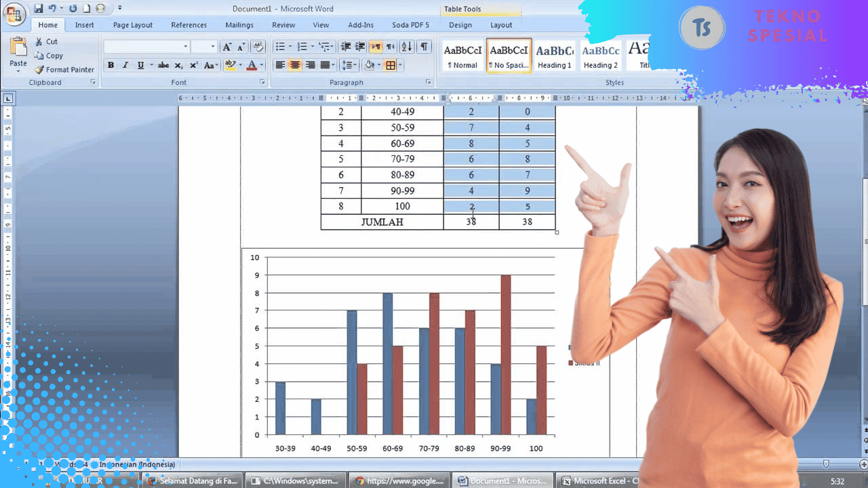Image resolution: width=868 pixels, height=488 pixels.
Task: Expand the line spacing dropdown
Action: click(355, 65)
